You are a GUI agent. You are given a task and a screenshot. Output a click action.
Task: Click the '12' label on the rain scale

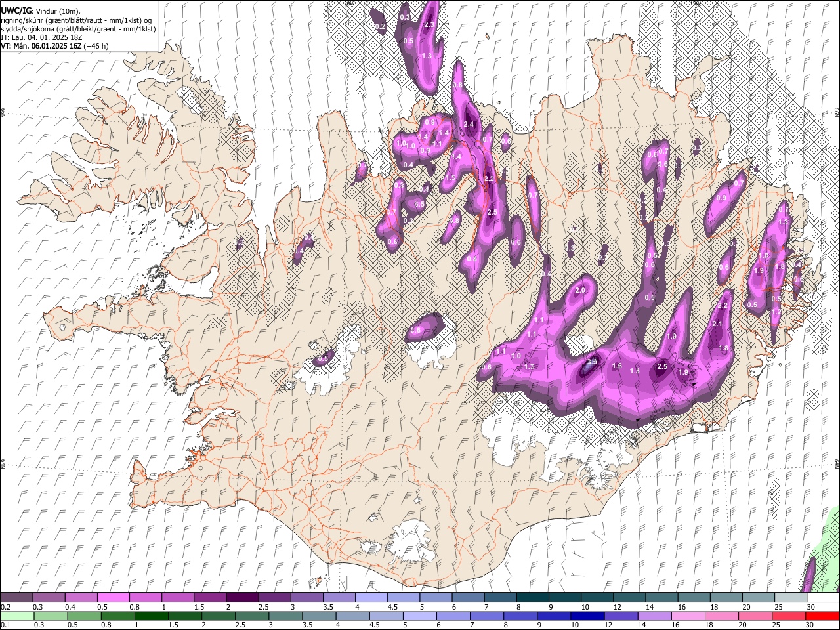(x=608, y=625)
